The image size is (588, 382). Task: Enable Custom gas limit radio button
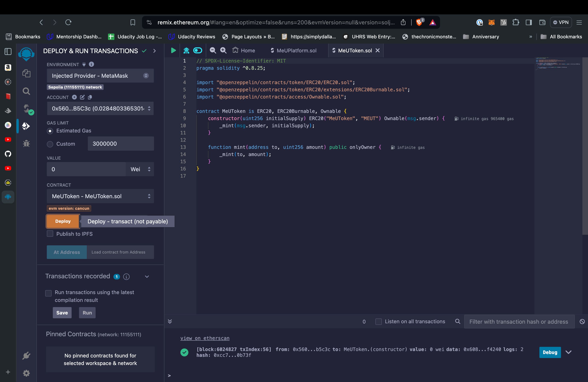[50, 143]
